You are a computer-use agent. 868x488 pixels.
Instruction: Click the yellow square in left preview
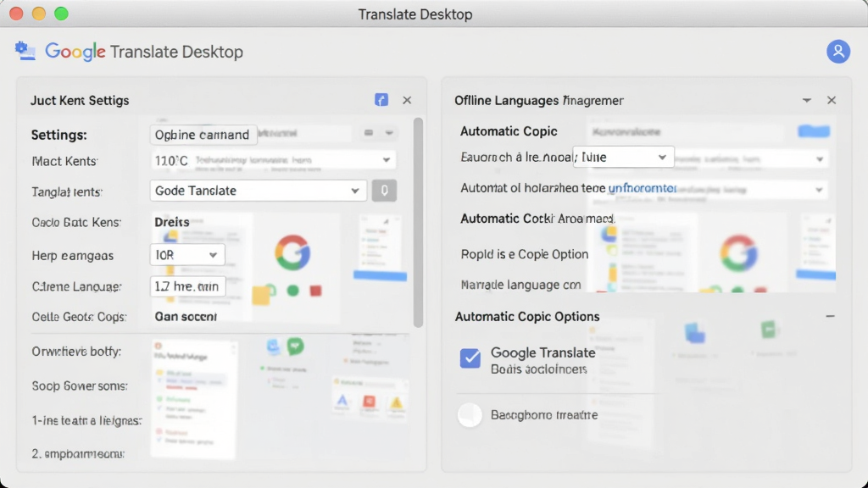tap(260, 295)
